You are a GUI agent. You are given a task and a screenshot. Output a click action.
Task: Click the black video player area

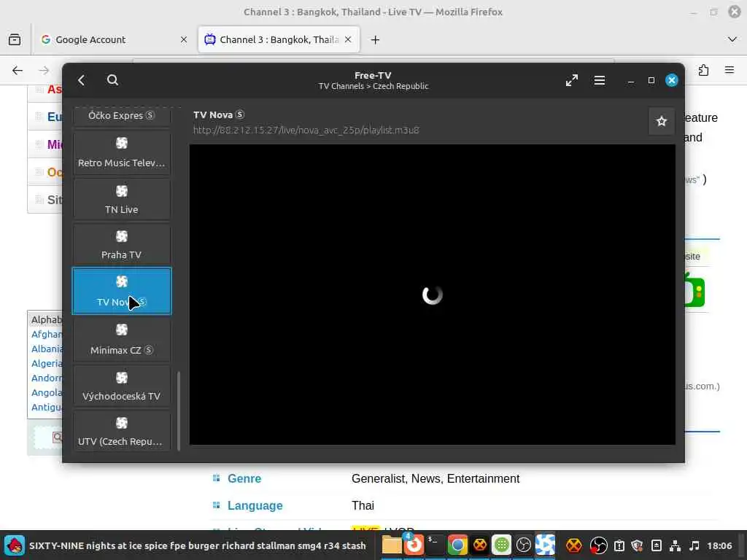tap(432, 295)
